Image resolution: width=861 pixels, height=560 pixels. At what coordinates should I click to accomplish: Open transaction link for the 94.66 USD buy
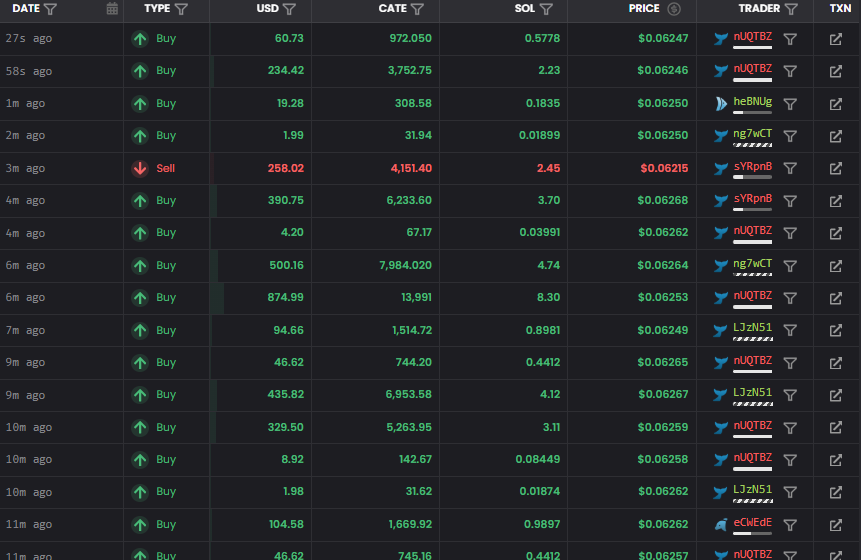click(836, 330)
